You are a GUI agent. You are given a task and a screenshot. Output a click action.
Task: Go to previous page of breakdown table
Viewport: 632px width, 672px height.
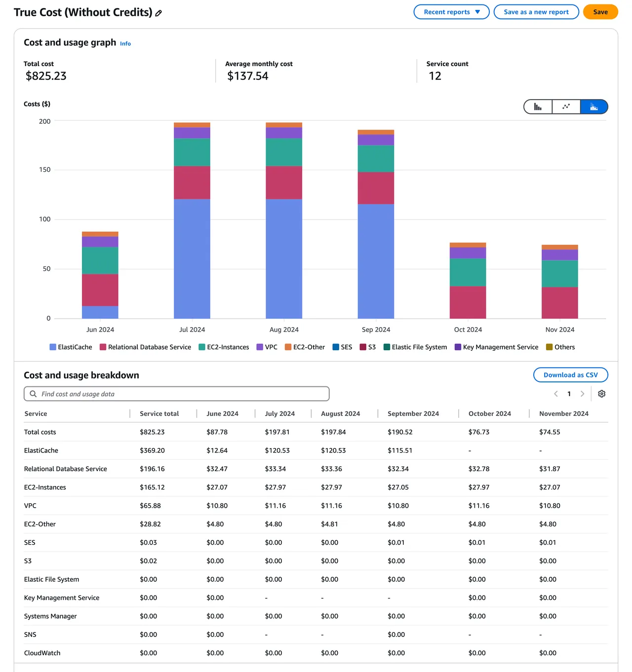(556, 394)
